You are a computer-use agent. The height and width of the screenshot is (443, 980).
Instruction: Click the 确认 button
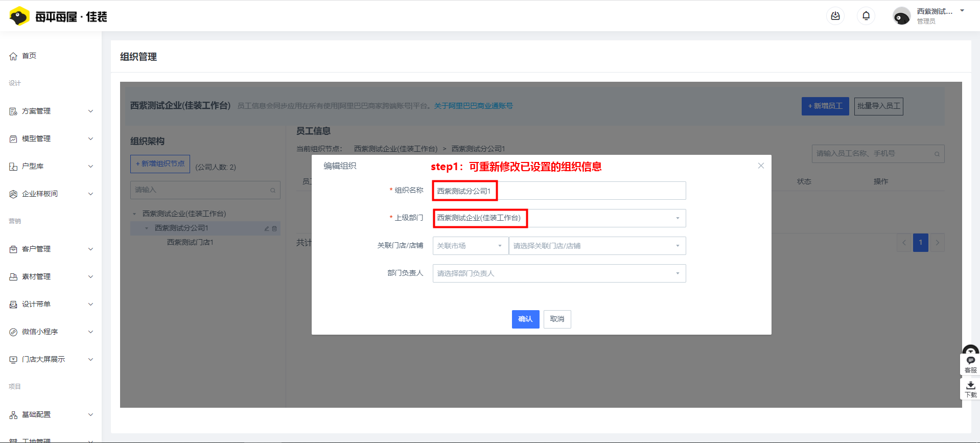tap(525, 319)
